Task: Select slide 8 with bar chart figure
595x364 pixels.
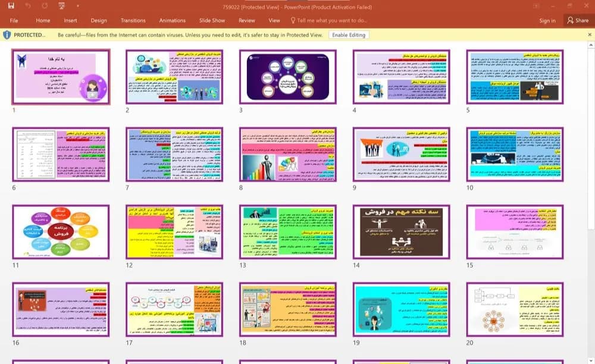Action: tap(287, 154)
